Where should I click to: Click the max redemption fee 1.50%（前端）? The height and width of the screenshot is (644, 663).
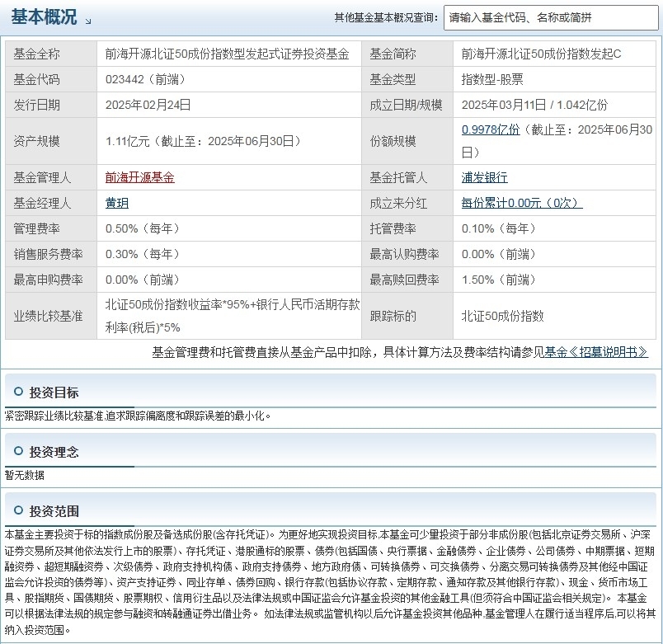point(499,280)
